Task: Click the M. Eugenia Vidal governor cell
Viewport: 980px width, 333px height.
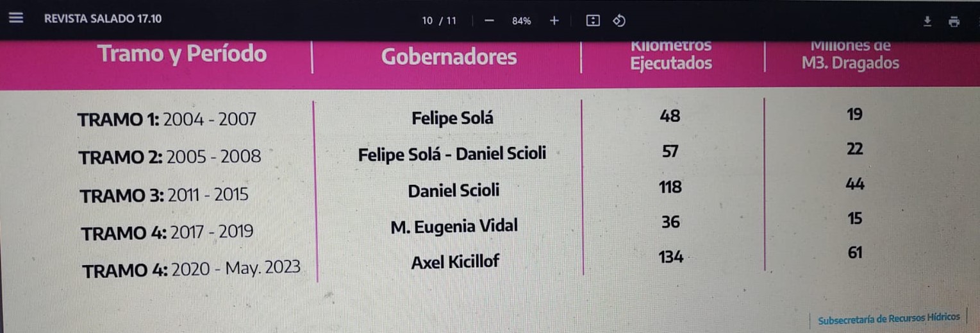Action: pos(454,226)
